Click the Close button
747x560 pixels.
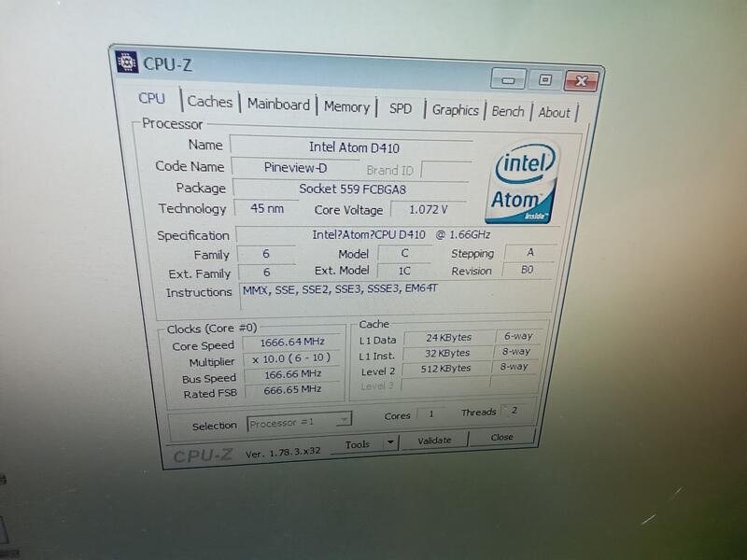tap(503, 437)
